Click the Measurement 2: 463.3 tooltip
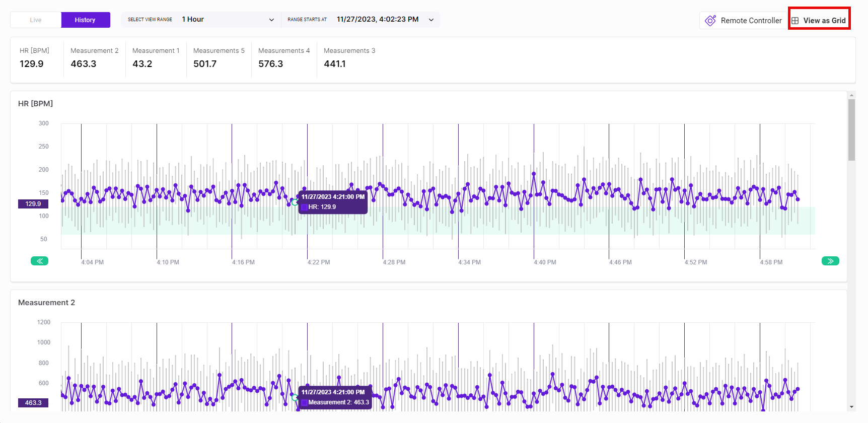The width and height of the screenshot is (868, 423). pyautogui.click(x=335, y=397)
